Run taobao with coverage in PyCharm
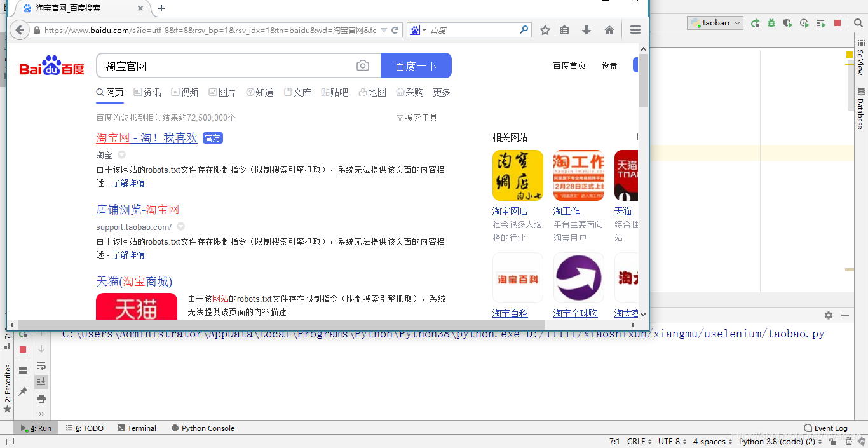The width and height of the screenshot is (868, 448). [788, 23]
